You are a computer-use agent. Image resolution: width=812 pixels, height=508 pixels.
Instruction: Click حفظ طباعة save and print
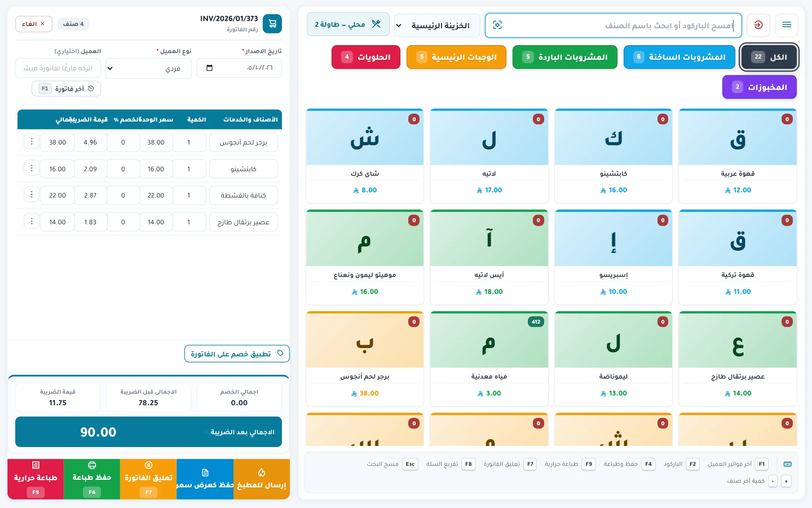(x=92, y=479)
